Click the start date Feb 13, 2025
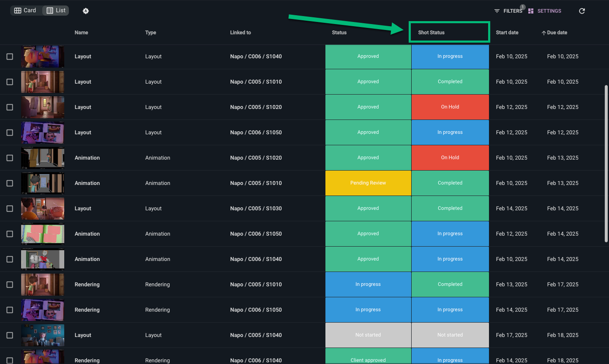 [x=512, y=285]
